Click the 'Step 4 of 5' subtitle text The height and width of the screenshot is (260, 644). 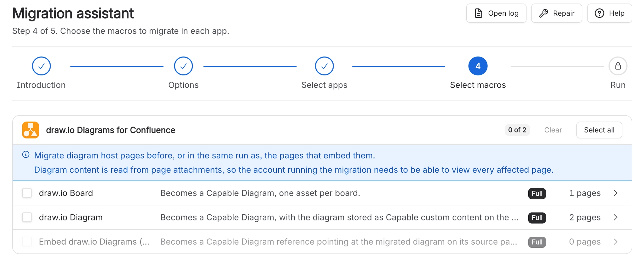121,31
